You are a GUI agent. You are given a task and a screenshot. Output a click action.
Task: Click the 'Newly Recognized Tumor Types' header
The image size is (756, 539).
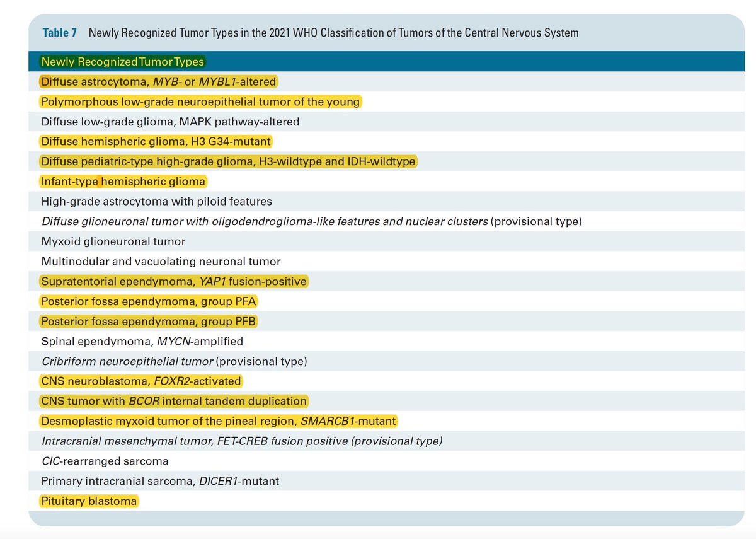(123, 62)
